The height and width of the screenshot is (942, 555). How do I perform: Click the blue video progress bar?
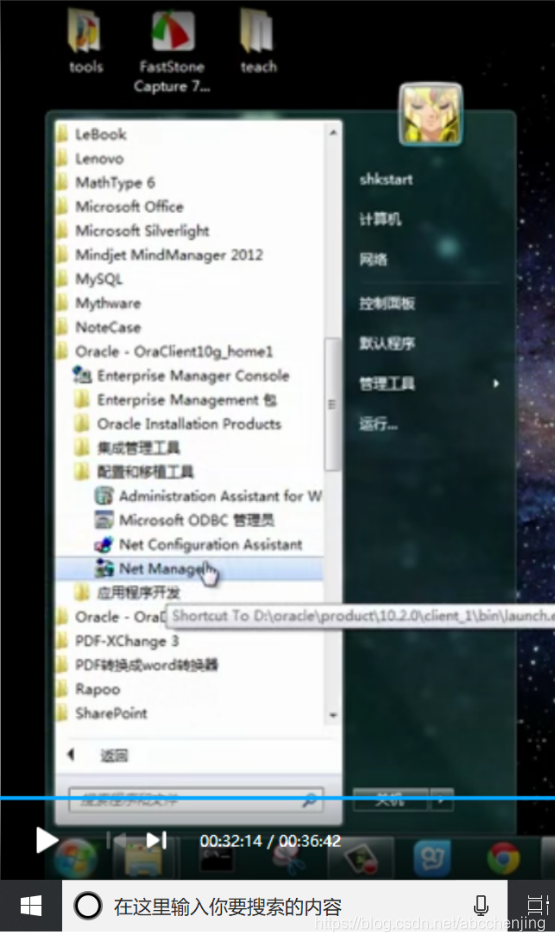(x=278, y=798)
